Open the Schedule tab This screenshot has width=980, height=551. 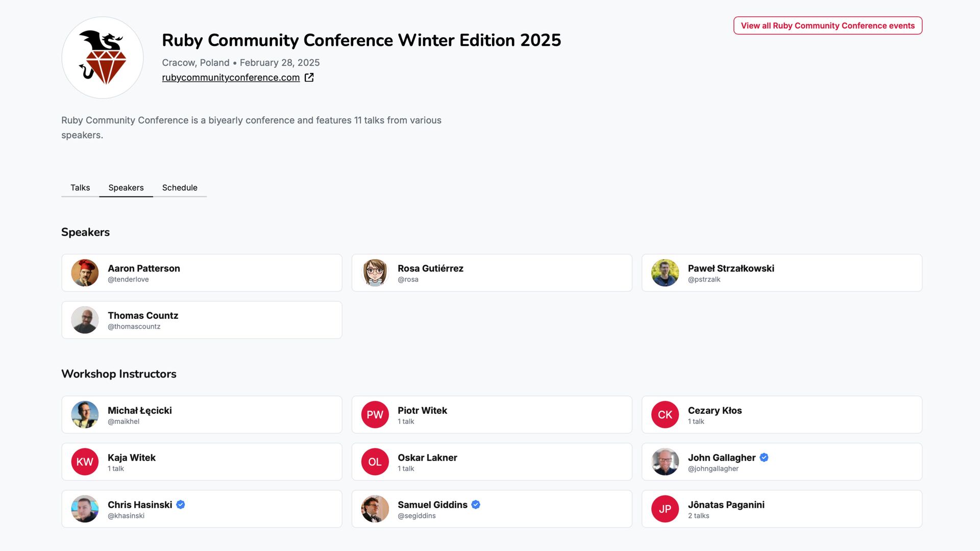pos(180,188)
